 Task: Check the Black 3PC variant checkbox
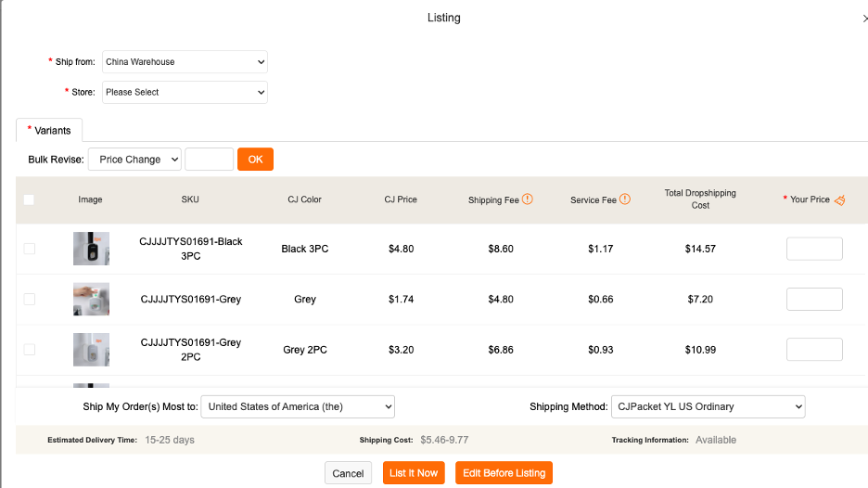[x=29, y=249]
